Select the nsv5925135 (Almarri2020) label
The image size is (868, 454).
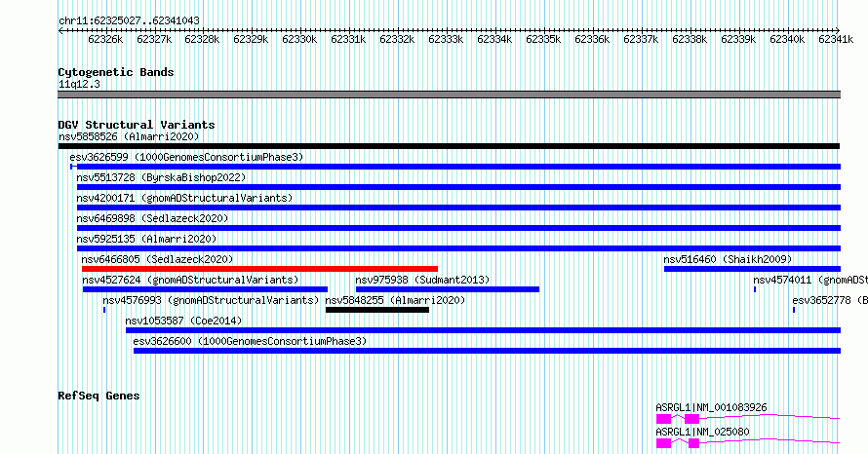[x=146, y=239]
